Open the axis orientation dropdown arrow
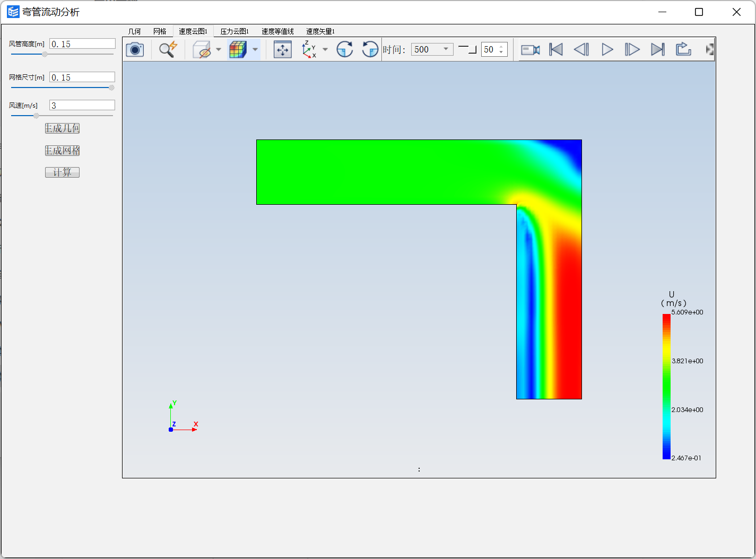The image size is (756, 559). [325, 50]
